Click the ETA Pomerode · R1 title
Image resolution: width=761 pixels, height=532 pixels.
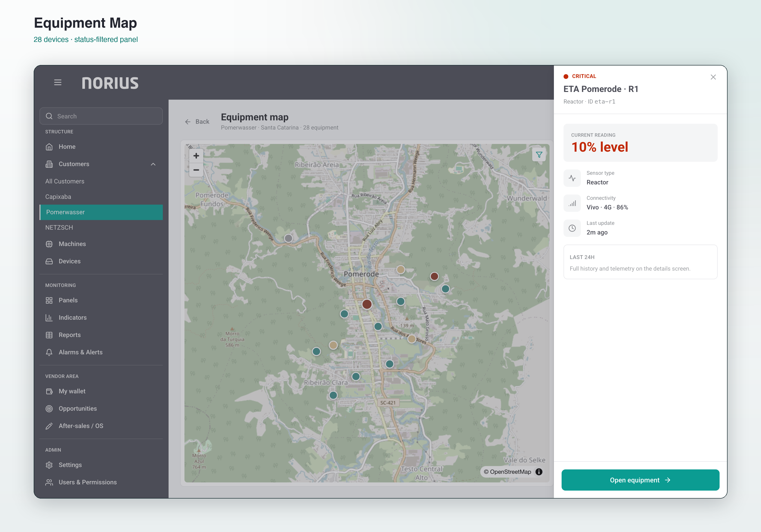[x=601, y=89]
